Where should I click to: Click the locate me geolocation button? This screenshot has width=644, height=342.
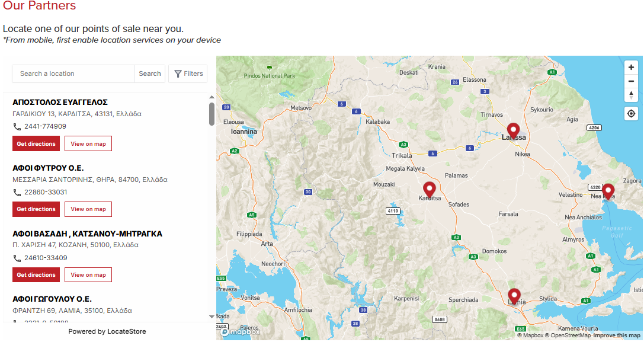632,113
